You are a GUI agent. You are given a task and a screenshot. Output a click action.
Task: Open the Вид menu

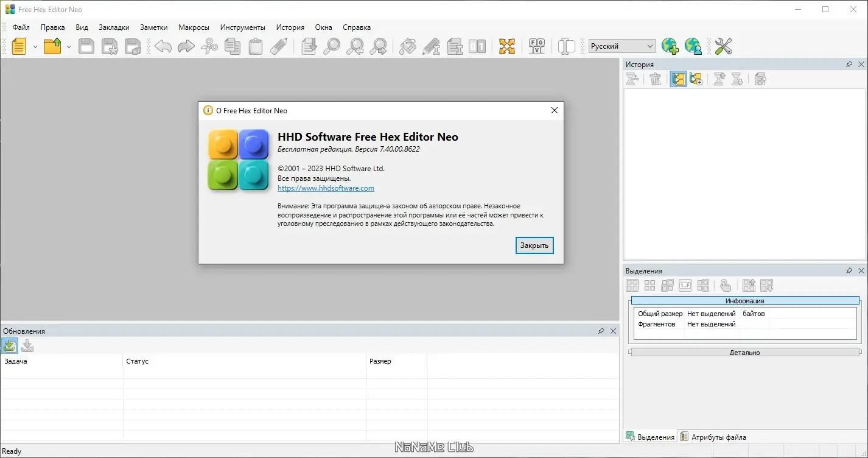(x=82, y=27)
